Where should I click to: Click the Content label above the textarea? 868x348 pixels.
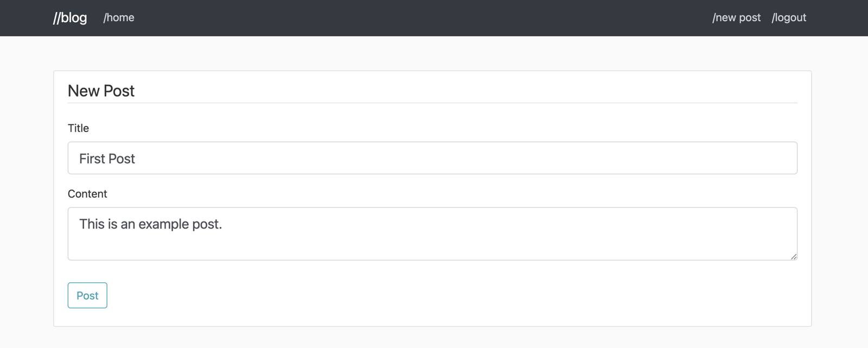[87, 194]
